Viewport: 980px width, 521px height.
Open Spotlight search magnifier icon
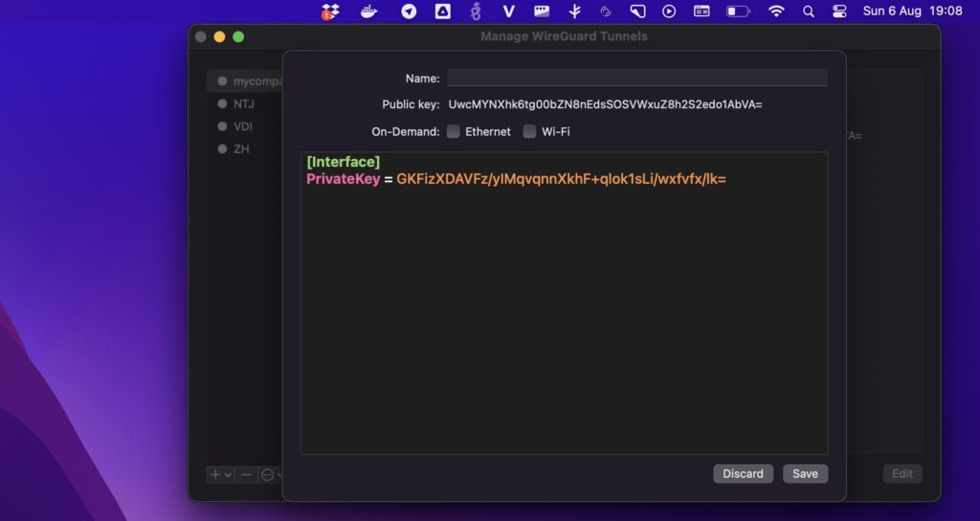(x=809, y=11)
